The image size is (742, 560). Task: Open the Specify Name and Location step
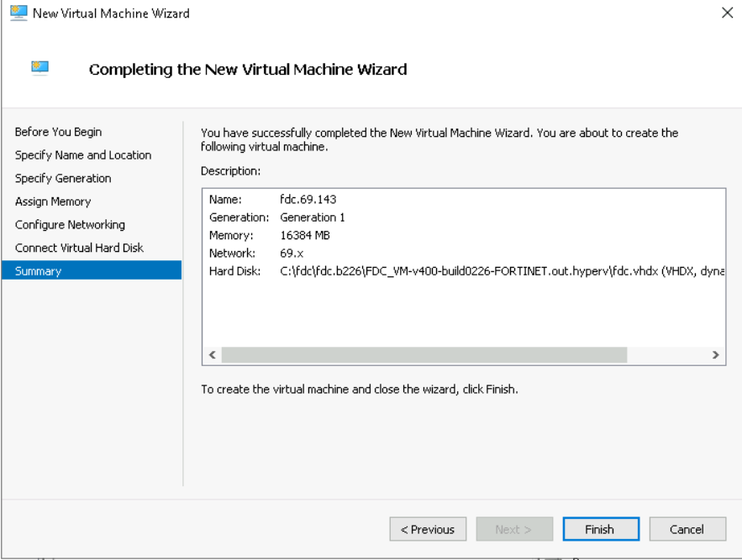click(83, 154)
